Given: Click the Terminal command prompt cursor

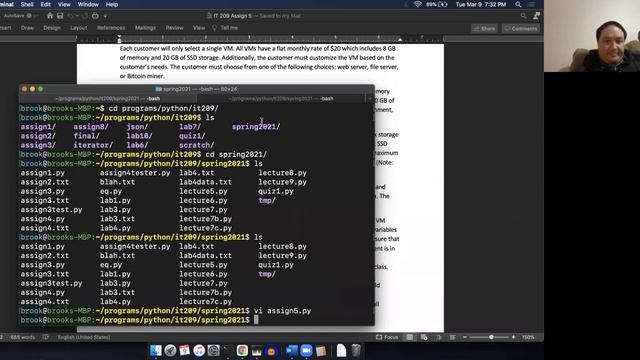Looking at the screenshot, I should pos(256,320).
